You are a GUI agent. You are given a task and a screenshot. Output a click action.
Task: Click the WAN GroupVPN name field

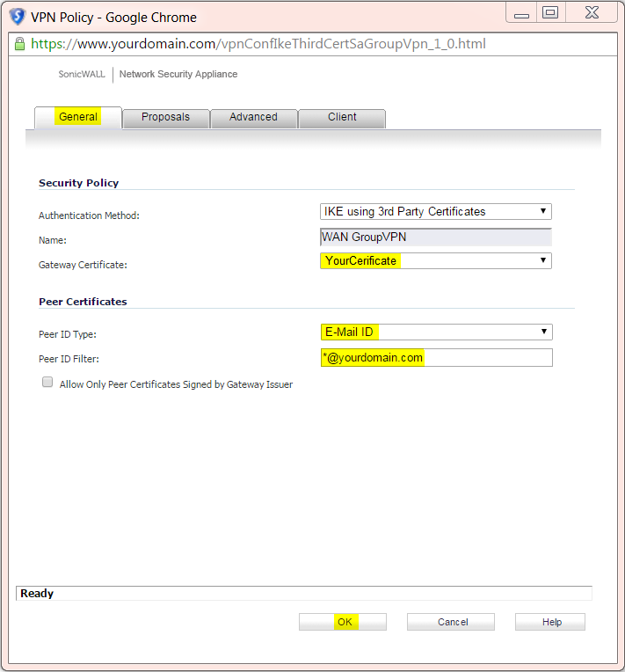pos(436,237)
